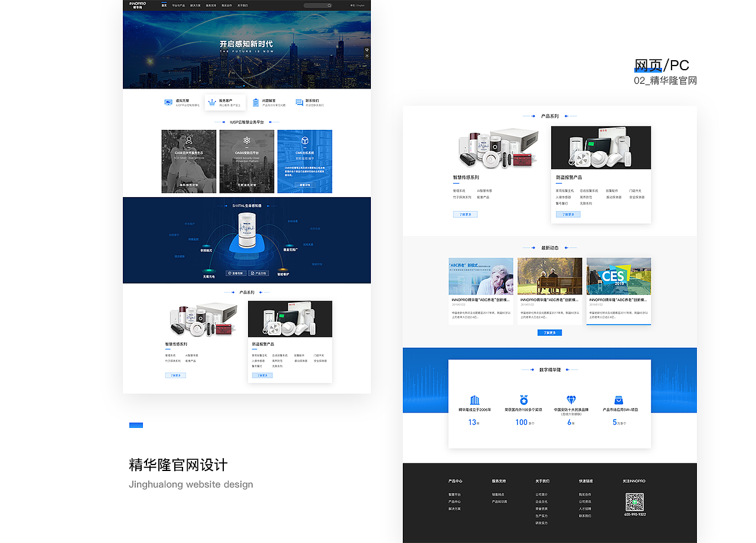Click 了解更多 under 防盗报警产品
Viewport: 756px width, 543px height.
click(x=568, y=214)
